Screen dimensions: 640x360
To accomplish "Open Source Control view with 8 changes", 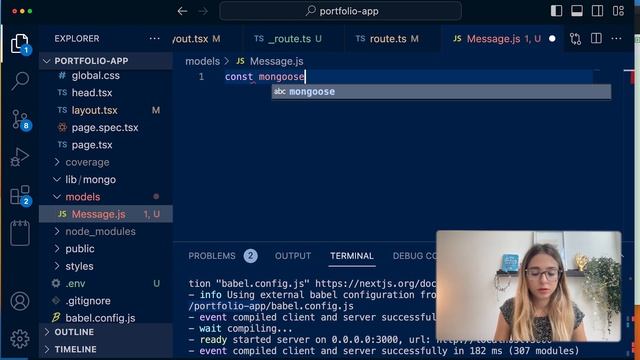I will point(20,119).
